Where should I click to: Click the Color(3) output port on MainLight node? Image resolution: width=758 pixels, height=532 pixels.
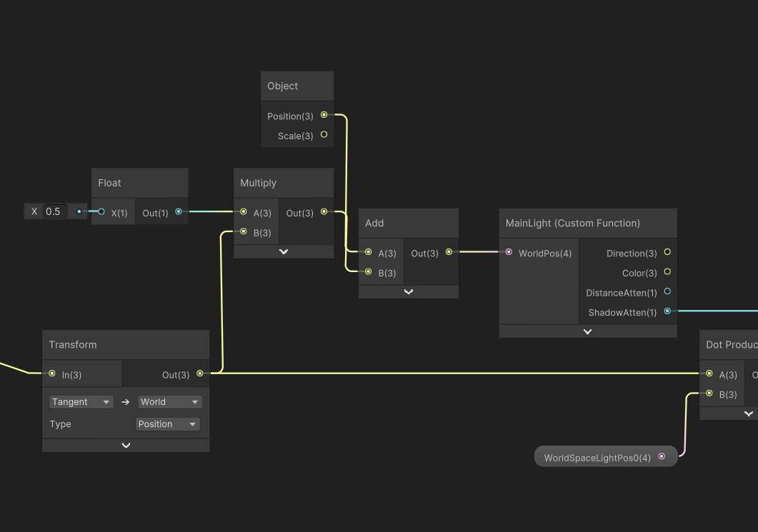(x=667, y=271)
